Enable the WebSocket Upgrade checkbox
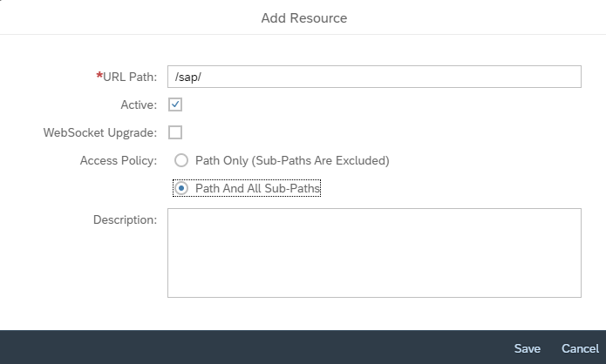Screen dimensions: 606x364 (x=175, y=132)
